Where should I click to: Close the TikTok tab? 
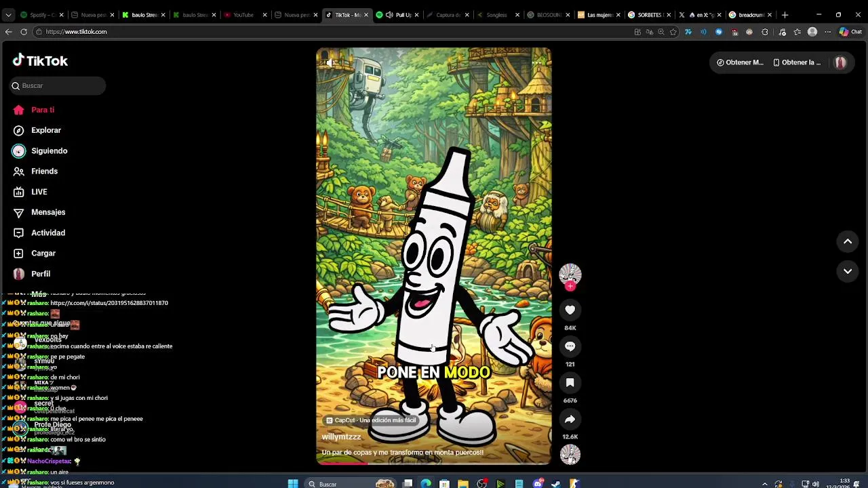tap(367, 15)
